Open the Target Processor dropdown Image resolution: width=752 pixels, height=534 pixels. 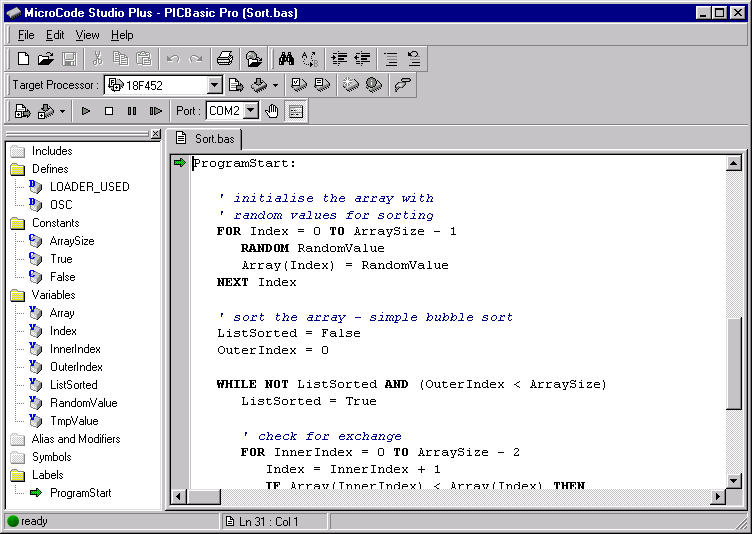coord(214,86)
